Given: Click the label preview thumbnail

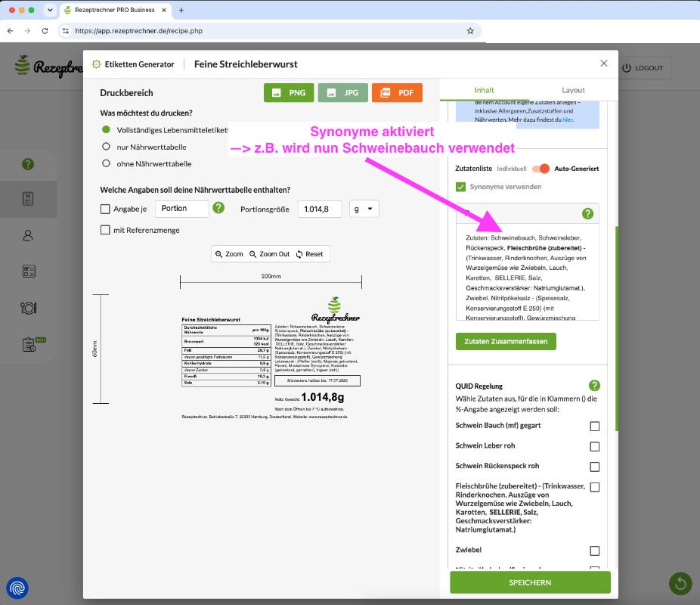Looking at the screenshot, I should pyautogui.click(x=271, y=357).
